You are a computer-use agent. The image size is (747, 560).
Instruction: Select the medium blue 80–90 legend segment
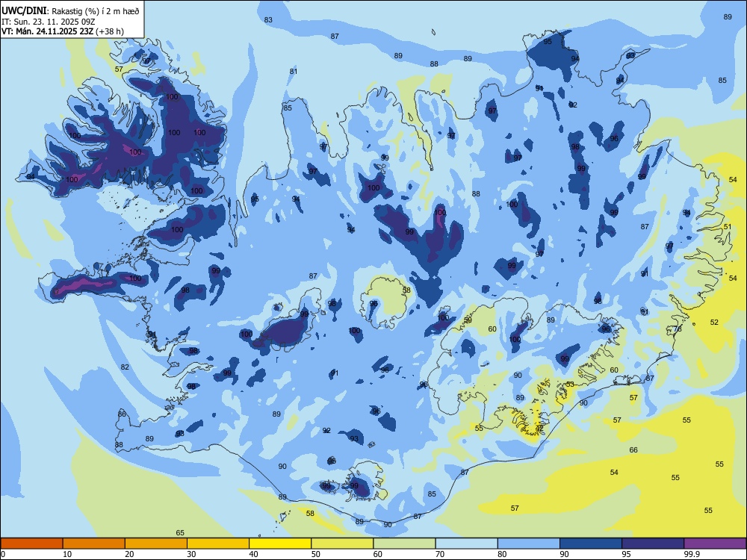[529, 544]
